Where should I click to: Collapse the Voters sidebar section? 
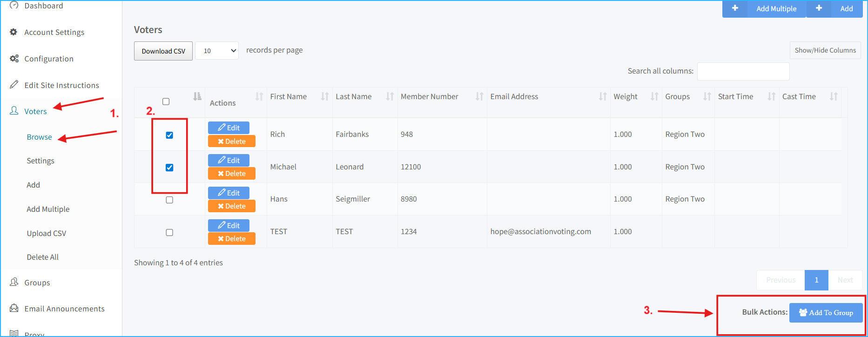[x=35, y=111]
